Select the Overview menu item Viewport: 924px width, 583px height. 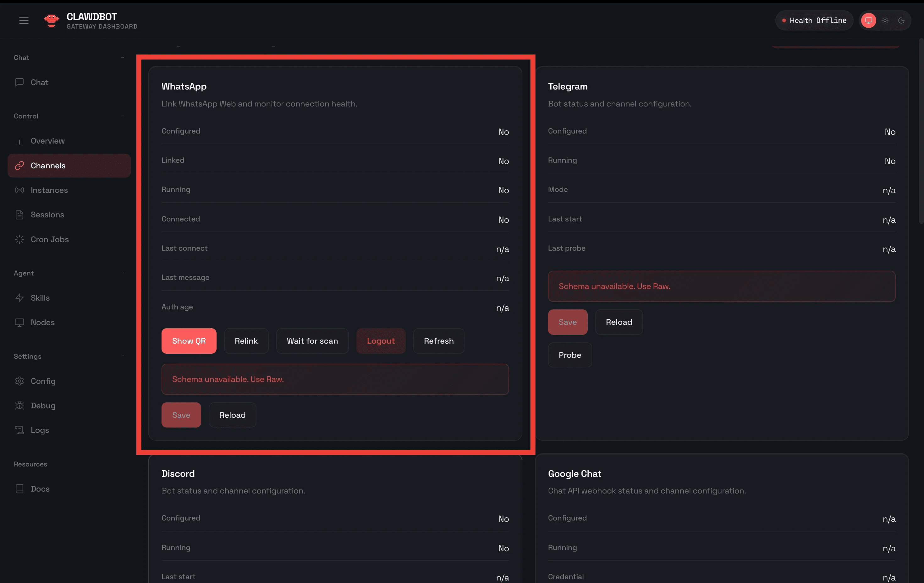47,141
